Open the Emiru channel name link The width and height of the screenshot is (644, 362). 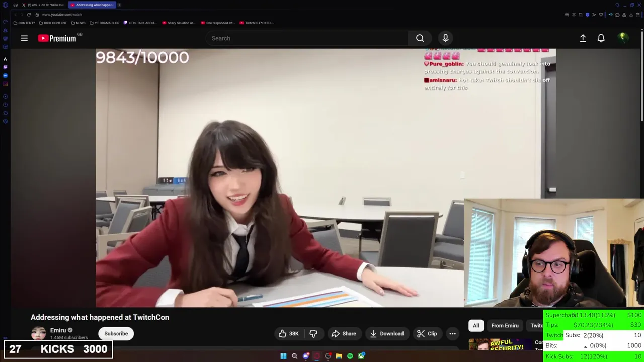[58, 330]
